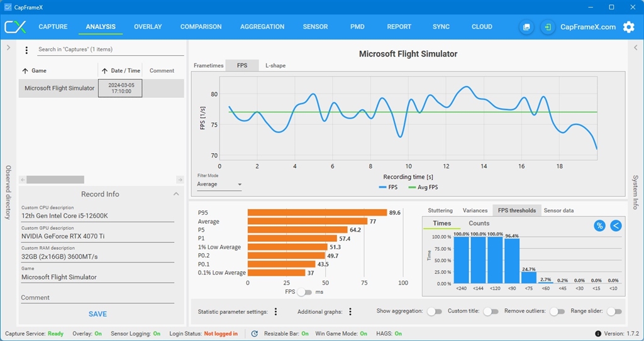This screenshot has height=341, width=644.
Task: Click the horizontal scrollbar thumb in captures list
Action: 55,180
